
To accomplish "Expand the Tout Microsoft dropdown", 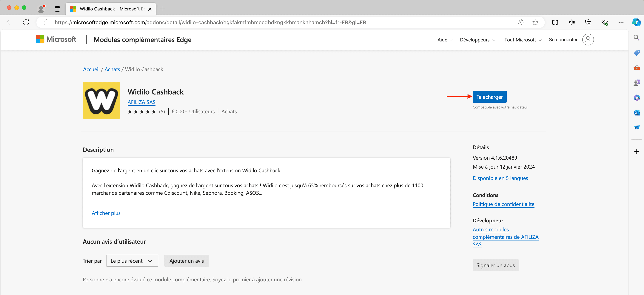I will [x=523, y=40].
